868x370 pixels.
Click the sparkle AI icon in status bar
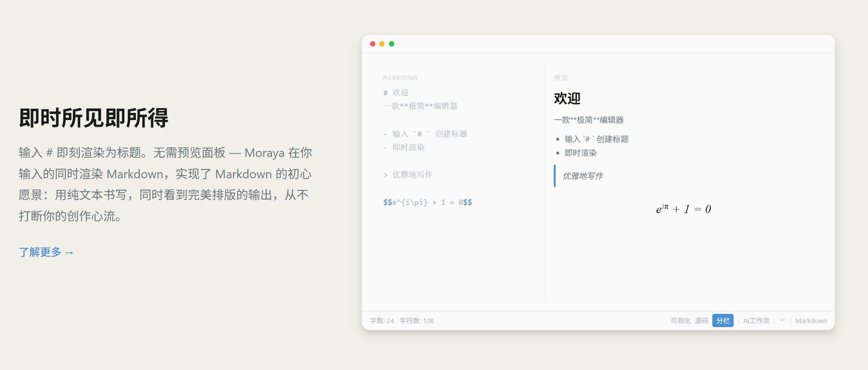coord(782,320)
